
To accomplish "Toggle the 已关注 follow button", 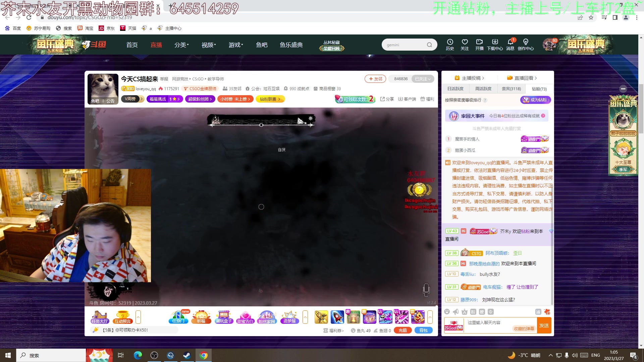I will pyautogui.click(x=423, y=79).
